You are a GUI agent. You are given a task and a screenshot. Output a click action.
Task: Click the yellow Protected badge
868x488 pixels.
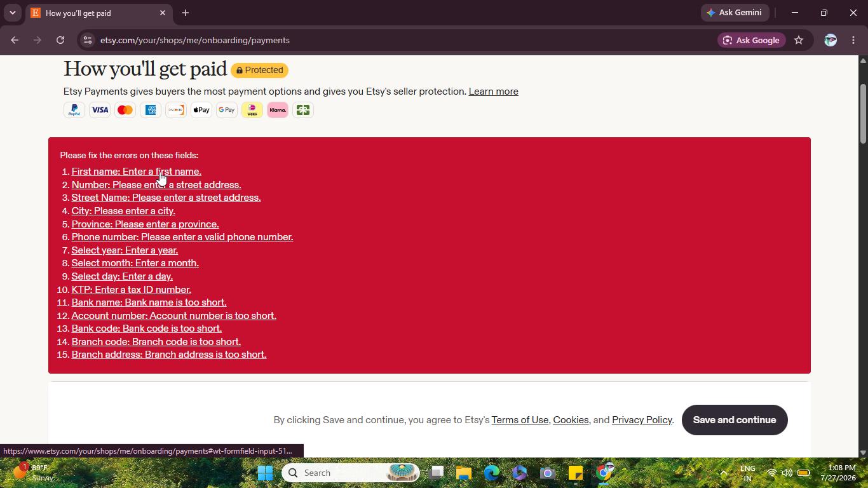pos(259,70)
